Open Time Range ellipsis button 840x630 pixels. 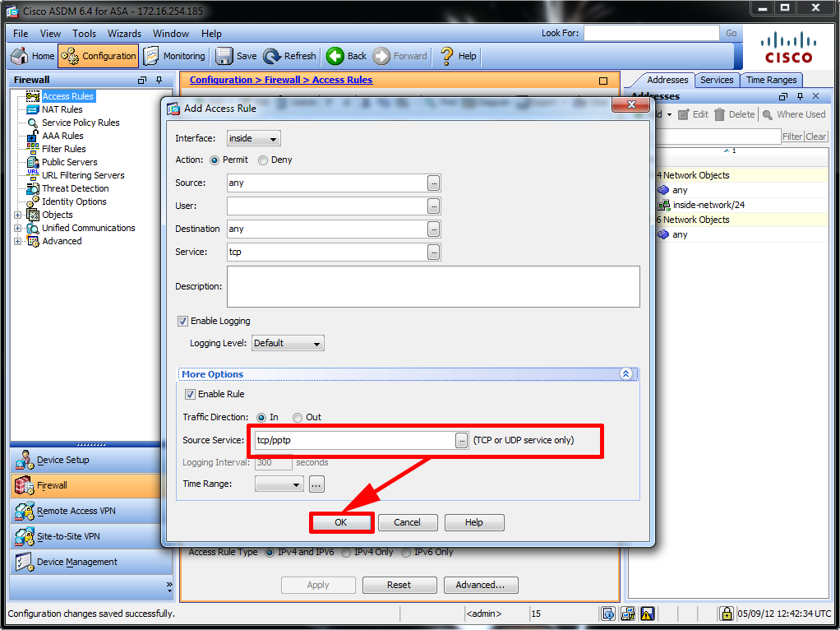316,484
